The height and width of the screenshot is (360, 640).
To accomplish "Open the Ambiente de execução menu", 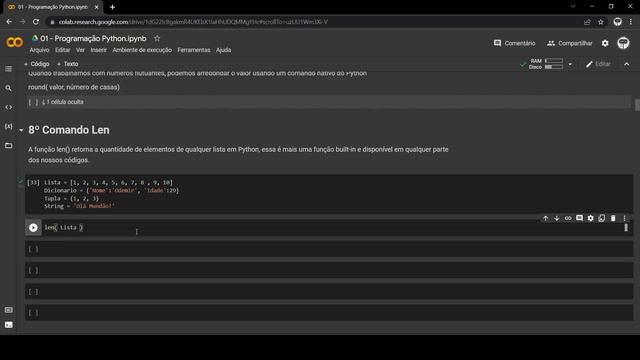I will pos(142,50).
